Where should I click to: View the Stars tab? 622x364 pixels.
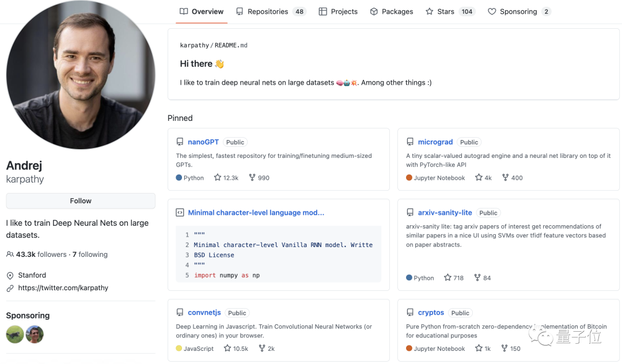point(450,12)
